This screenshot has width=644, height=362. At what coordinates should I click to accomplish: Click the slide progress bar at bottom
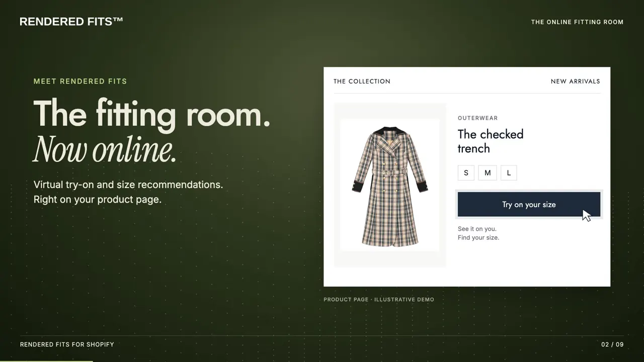[x=46, y=361]
